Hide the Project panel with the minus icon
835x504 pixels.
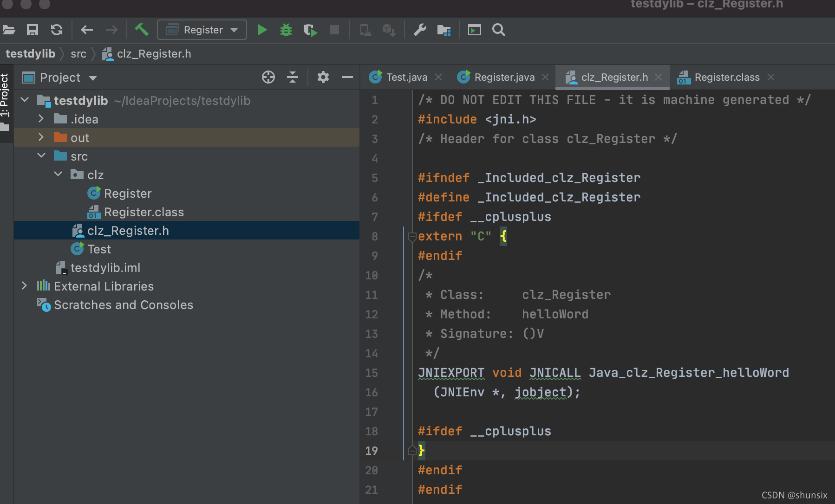click(x=347, y=77)
